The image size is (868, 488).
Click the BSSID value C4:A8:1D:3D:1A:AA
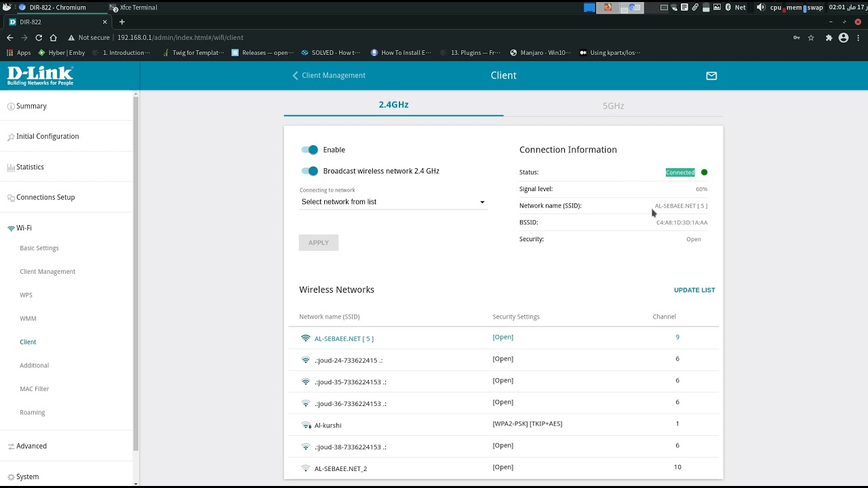pyautogui.click(x=682, y=222)
